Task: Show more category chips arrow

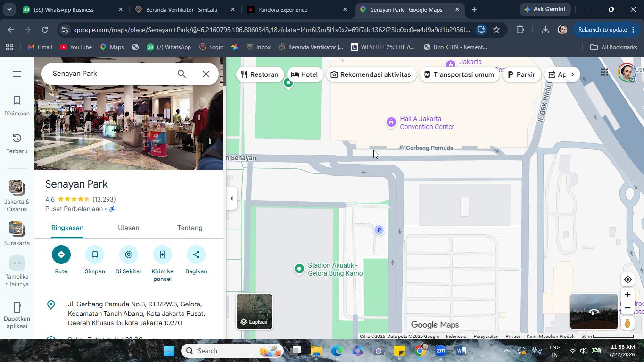Action: tap(572, 74)
